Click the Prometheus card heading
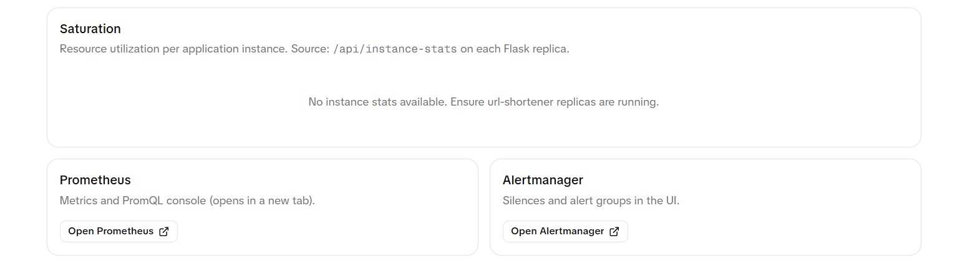 click(x=95, y=180)
